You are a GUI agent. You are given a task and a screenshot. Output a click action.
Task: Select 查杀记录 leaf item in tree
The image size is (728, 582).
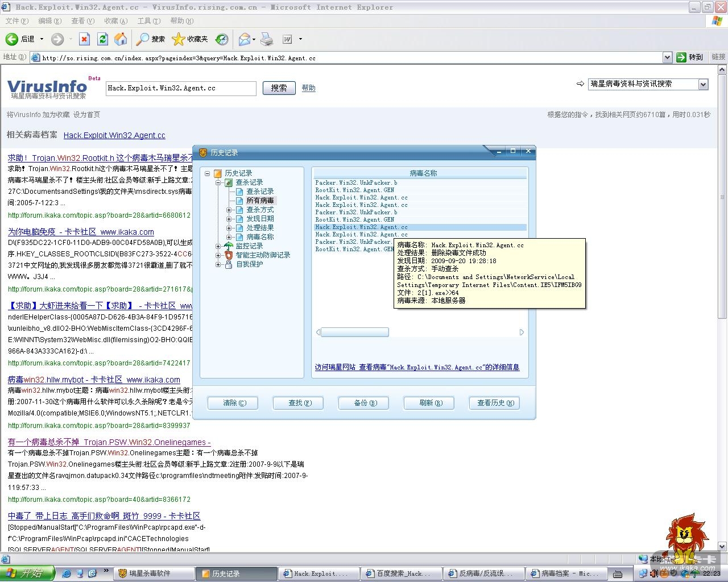coord(260,192)
